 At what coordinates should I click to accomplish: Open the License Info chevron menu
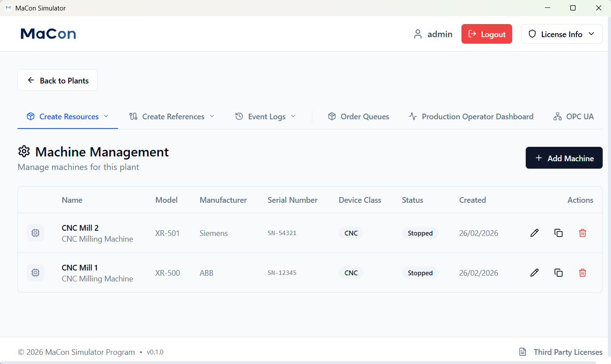[x=592, y=34]
